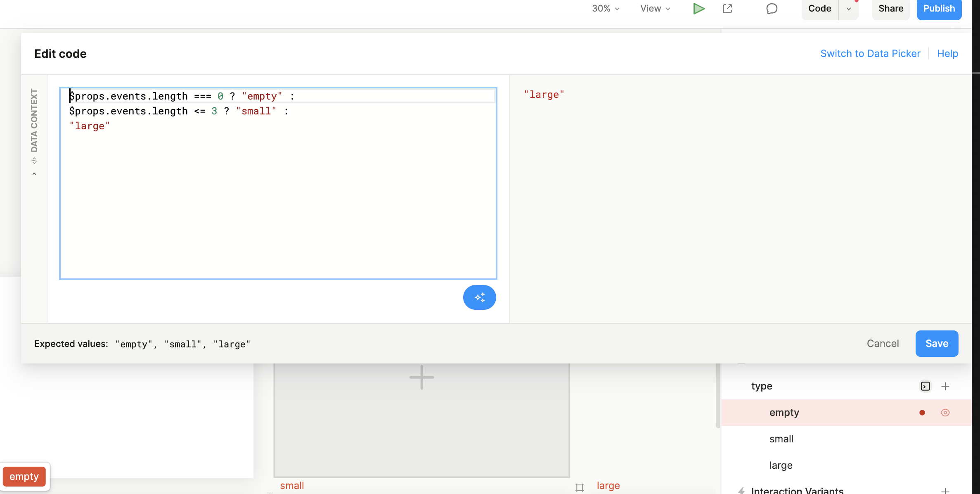This screenshot has width=980, height=494.
Task: Select the small variant in type list
Action: click(x=781, y=439)
